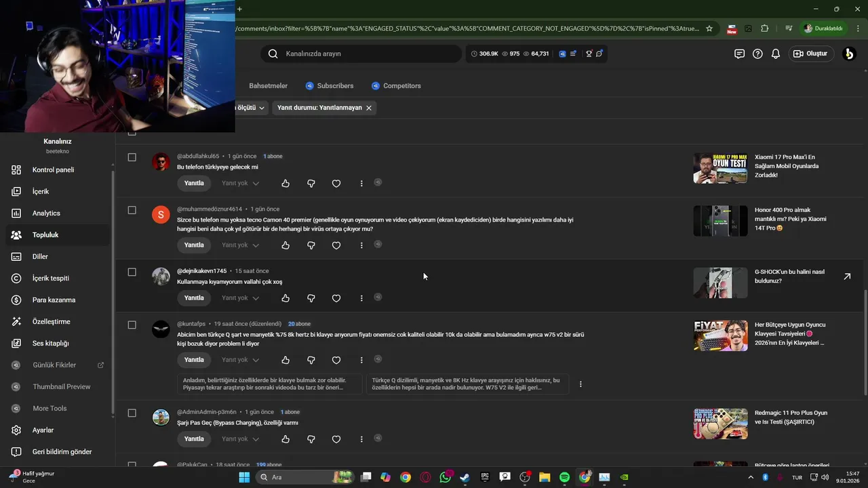Dislike the @muhammedöznur4614 comment

[311, 245]
